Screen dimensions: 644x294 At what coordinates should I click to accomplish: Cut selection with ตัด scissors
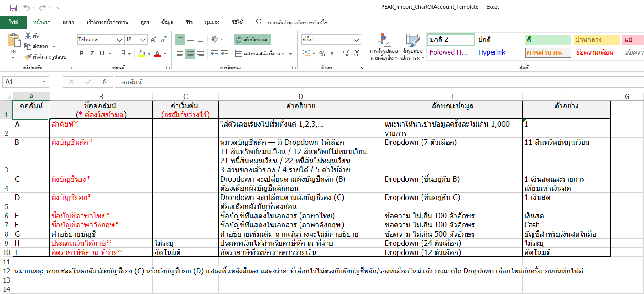[x=32, y=36]
